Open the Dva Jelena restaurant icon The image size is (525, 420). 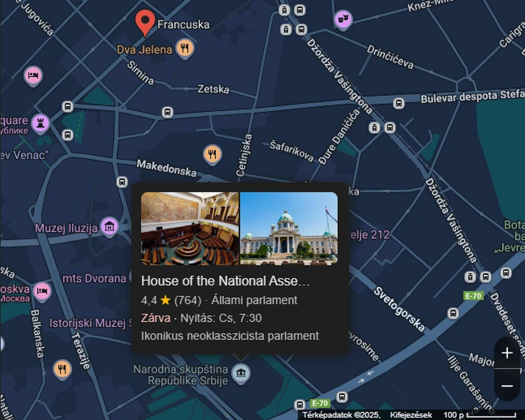pyautogui.click(x=184, y=48)
